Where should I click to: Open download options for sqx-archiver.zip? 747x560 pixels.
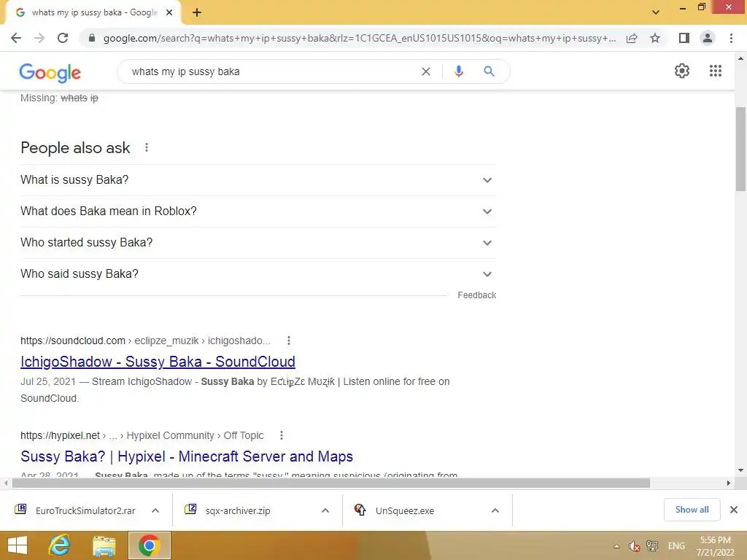coord(325,510)
